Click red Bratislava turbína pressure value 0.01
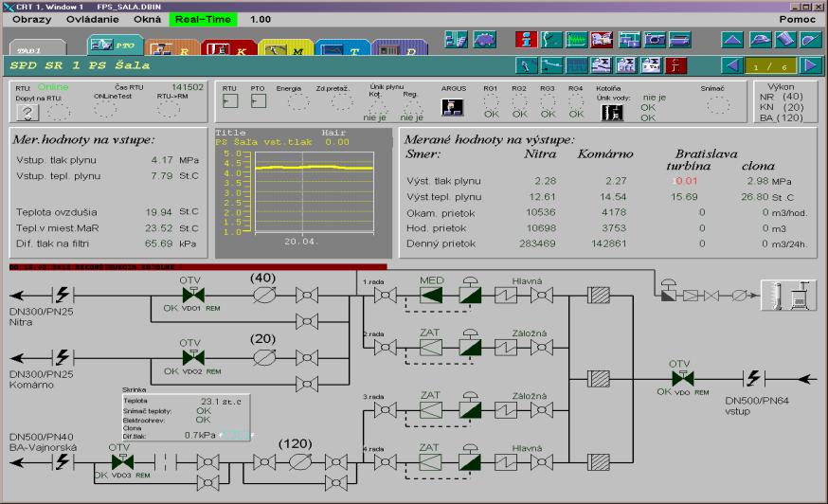 tap(687, 181)
